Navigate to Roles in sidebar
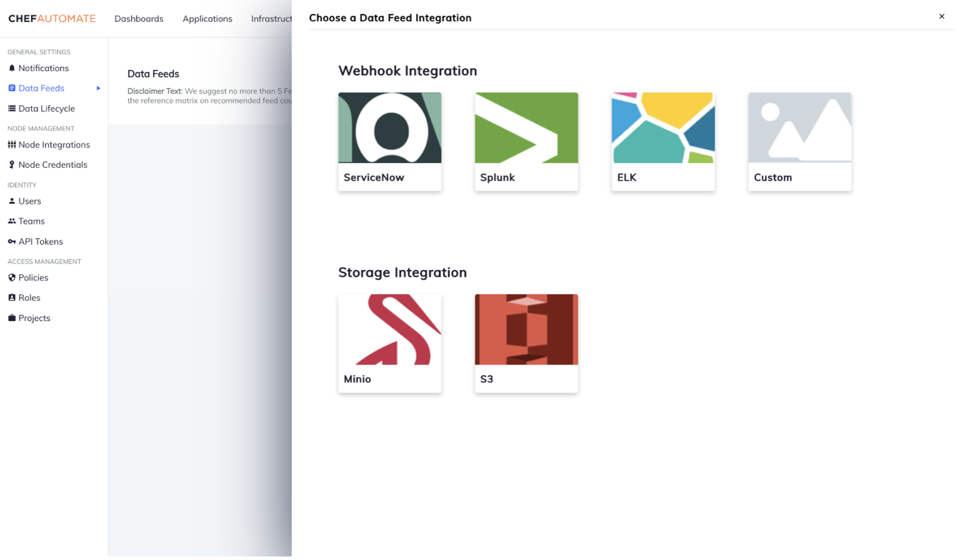Screen dimensions: 976x560 pyautogui.click(x=29, y=298)
